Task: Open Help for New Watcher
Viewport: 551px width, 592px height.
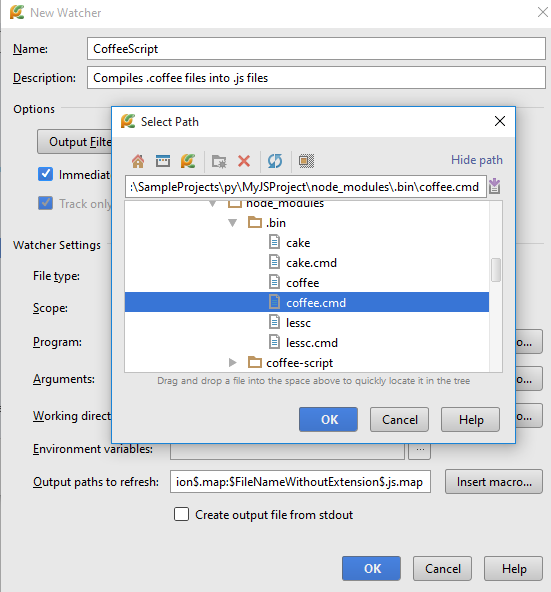Action: (513, 568)
